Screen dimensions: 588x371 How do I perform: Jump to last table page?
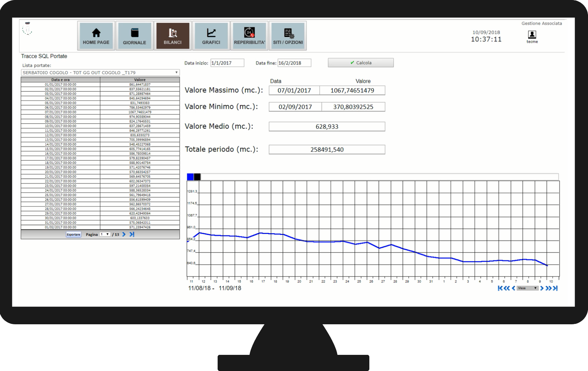pyautogui.click(x=132, y=234)
